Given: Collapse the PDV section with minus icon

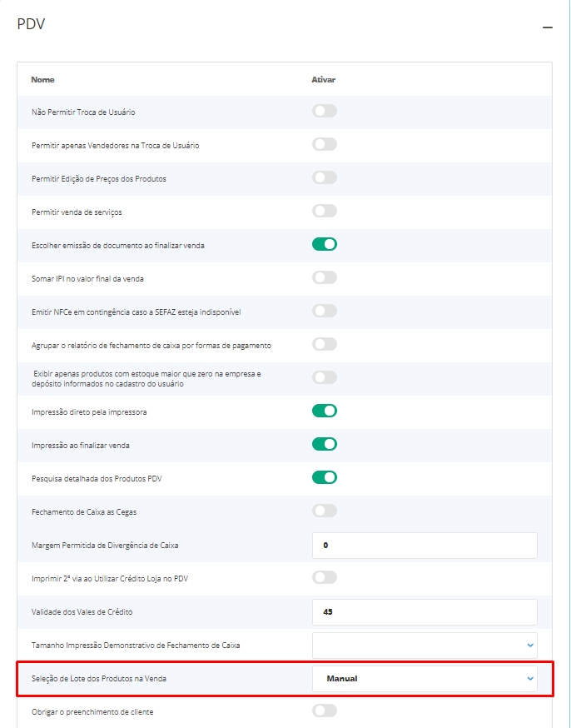Looking at the screenshot, I should tap(548, 27).
